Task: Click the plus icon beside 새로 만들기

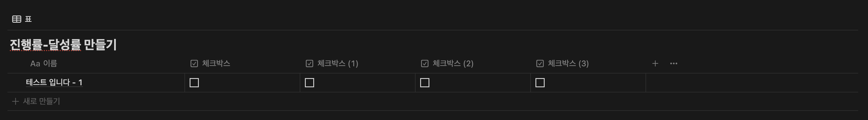Action: click(15, 101)
